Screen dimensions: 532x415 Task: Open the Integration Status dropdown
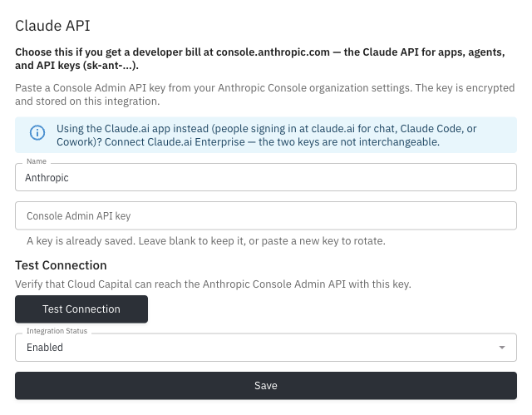[x=266, y=348]
